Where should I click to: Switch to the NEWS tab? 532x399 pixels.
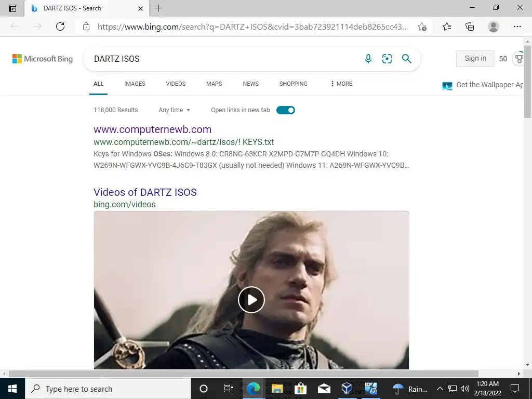tap(251, 84)
